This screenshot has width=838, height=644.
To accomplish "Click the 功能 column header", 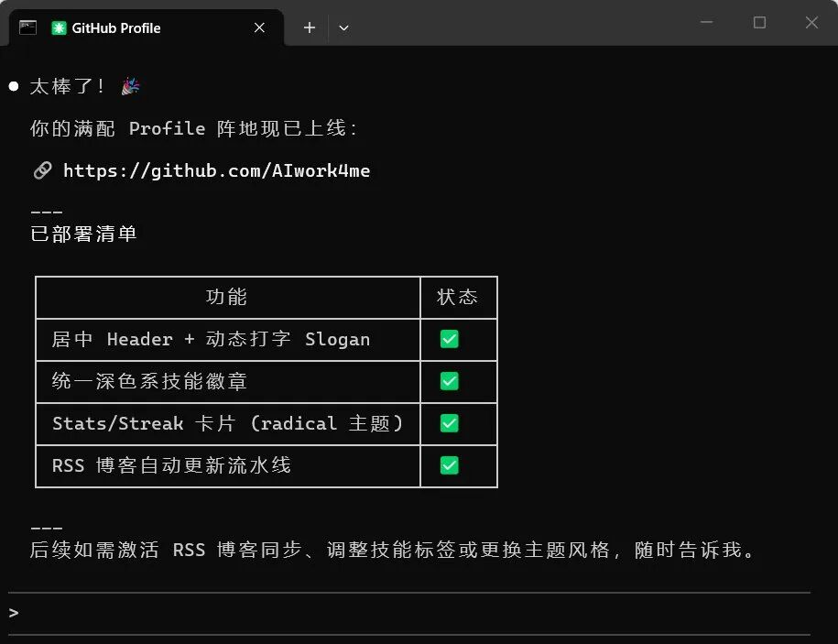I will pos(227,297).
